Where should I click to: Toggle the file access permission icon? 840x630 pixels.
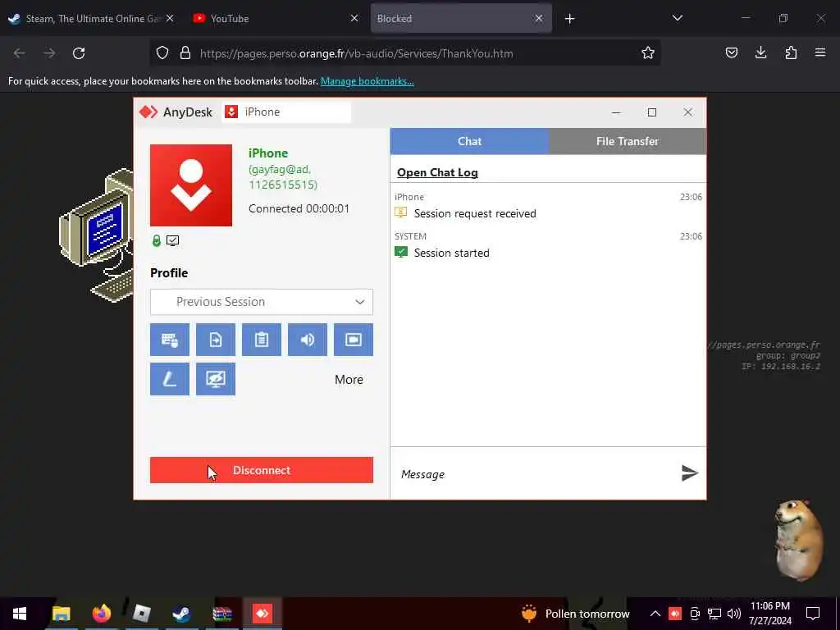click(x=216, y=340)
